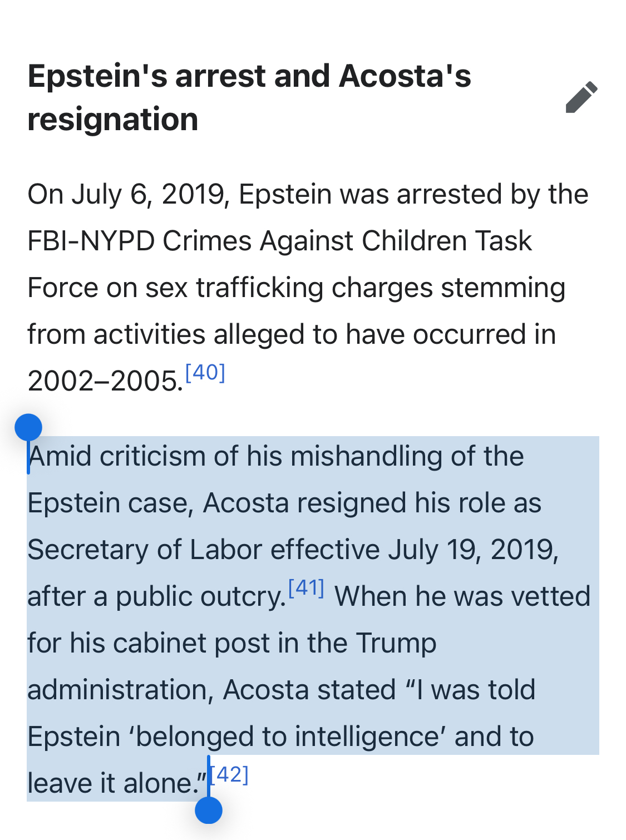Tap the highlighted date "July 19, 2019"

click(472, 550)
